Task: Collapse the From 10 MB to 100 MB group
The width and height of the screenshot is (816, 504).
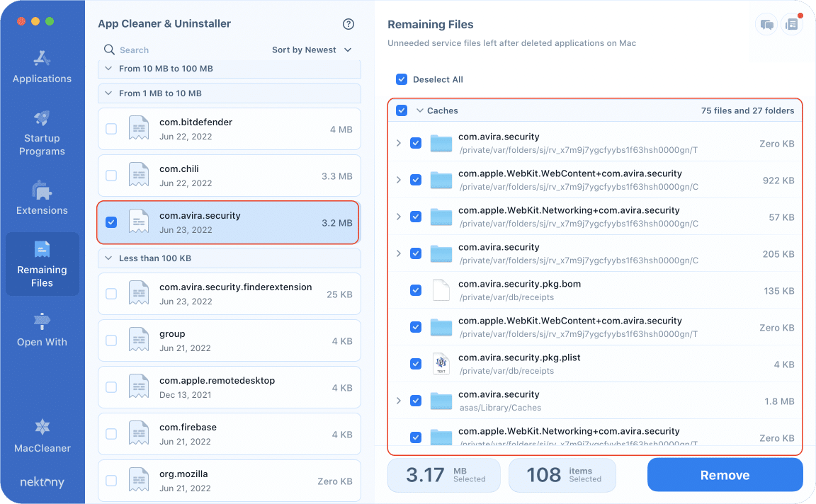Action: click(x=108, y=68)
